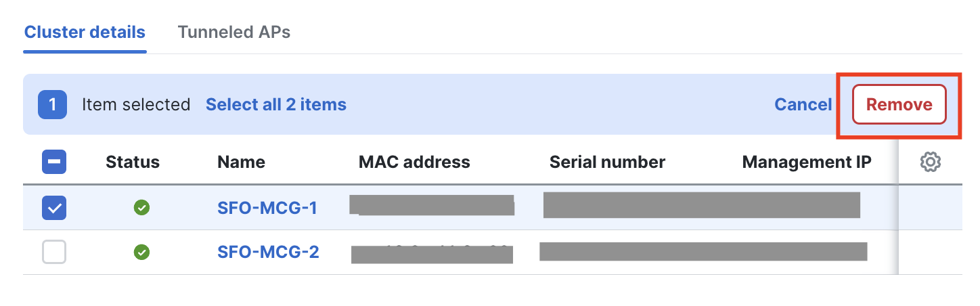Image resolution: width=980 pixels, height=306 pixels.
Task: Click Select all 2 items link
Action: click(276, 105)
